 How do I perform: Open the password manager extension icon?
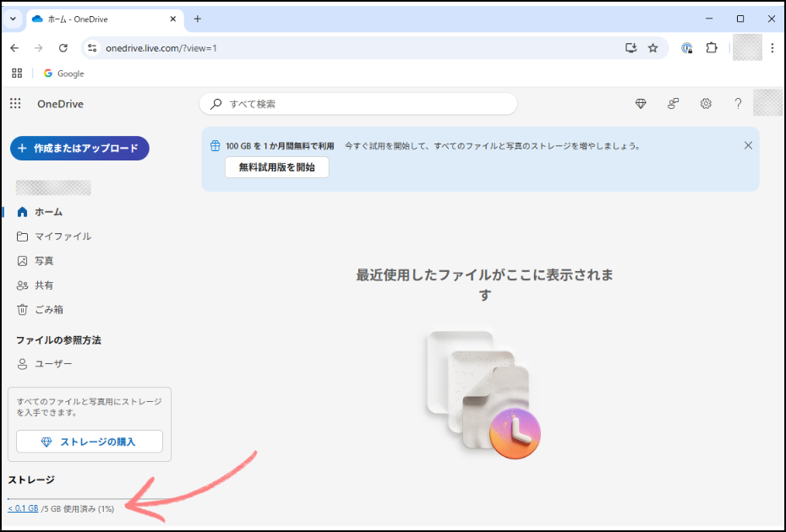(x=687, y=48)
